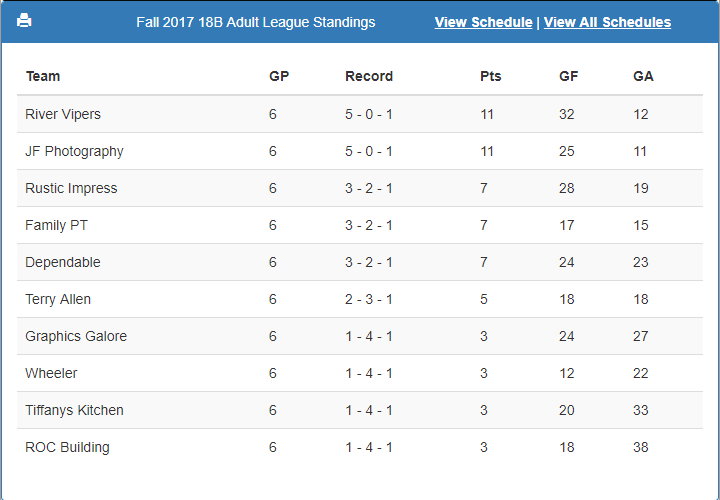Viewport: 720px width, 500px height.
Task: Select the Tiffanys Kitchen team name
Action: tap(74, 410)
